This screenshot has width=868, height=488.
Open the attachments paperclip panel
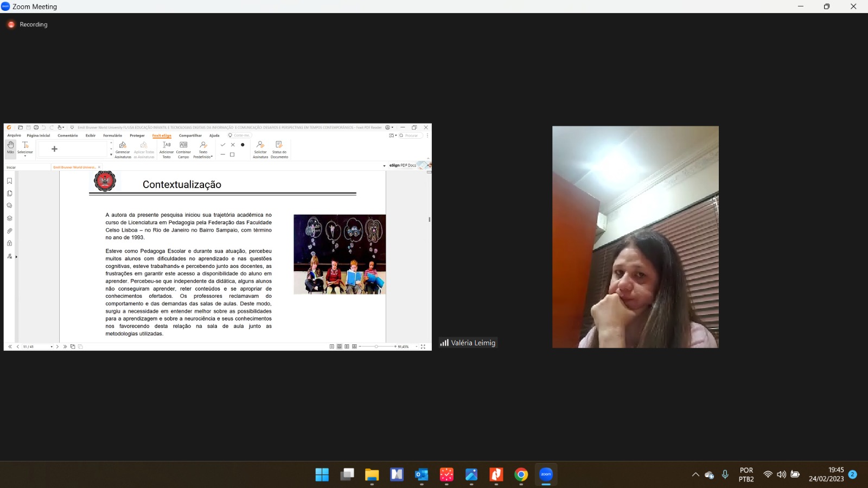coord(10,231)
